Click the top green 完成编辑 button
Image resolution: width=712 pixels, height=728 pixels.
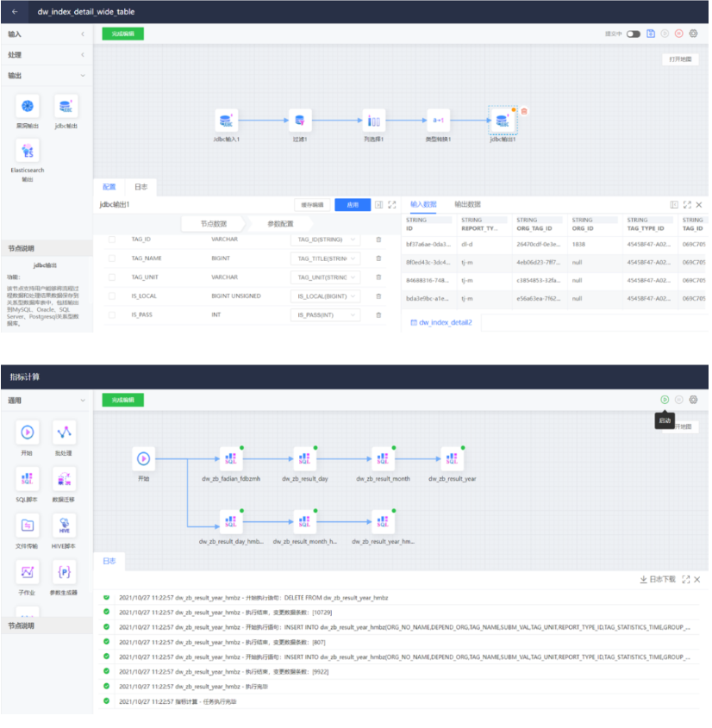click(x=123, y=34)
